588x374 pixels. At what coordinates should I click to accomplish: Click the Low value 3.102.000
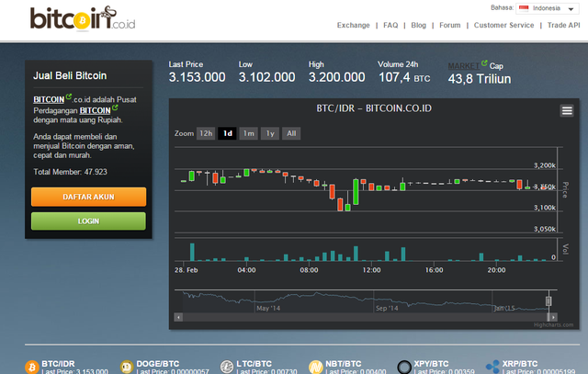coord(266,77)
